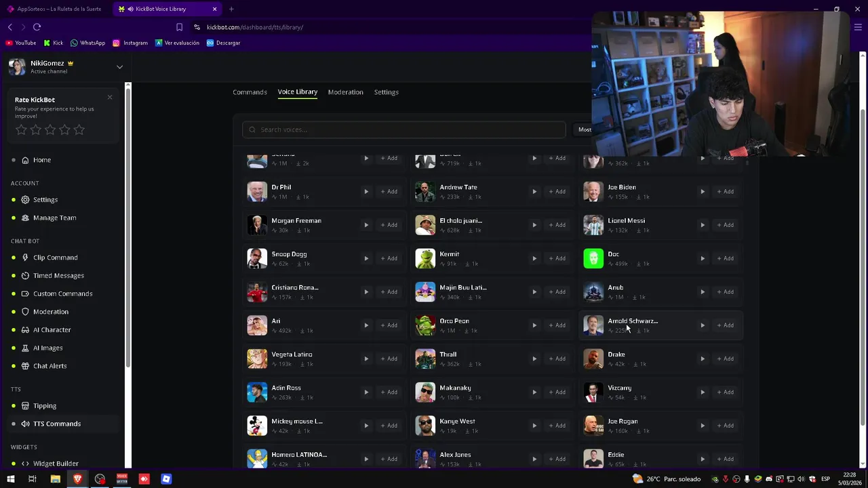This screenshot has height=488, width=868.
Task: Open sidebar Moderation page
Action: pyautogui.click(x=51, y=312)
